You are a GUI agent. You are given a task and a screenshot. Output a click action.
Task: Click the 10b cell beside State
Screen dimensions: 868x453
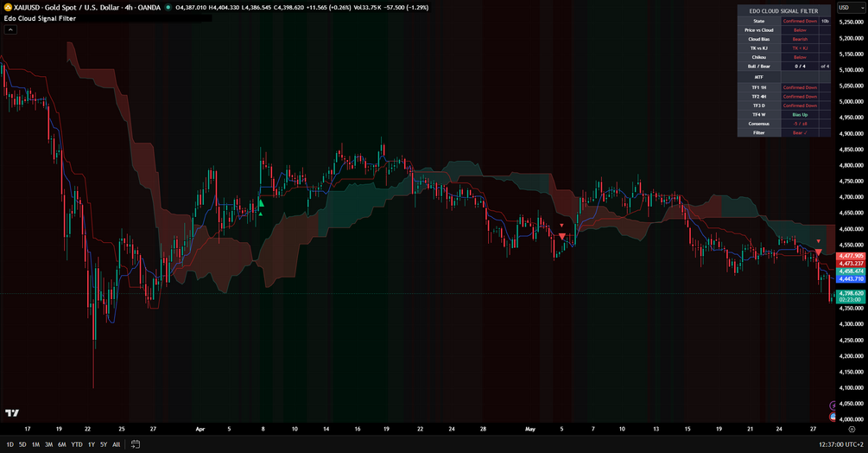point(825,21)
